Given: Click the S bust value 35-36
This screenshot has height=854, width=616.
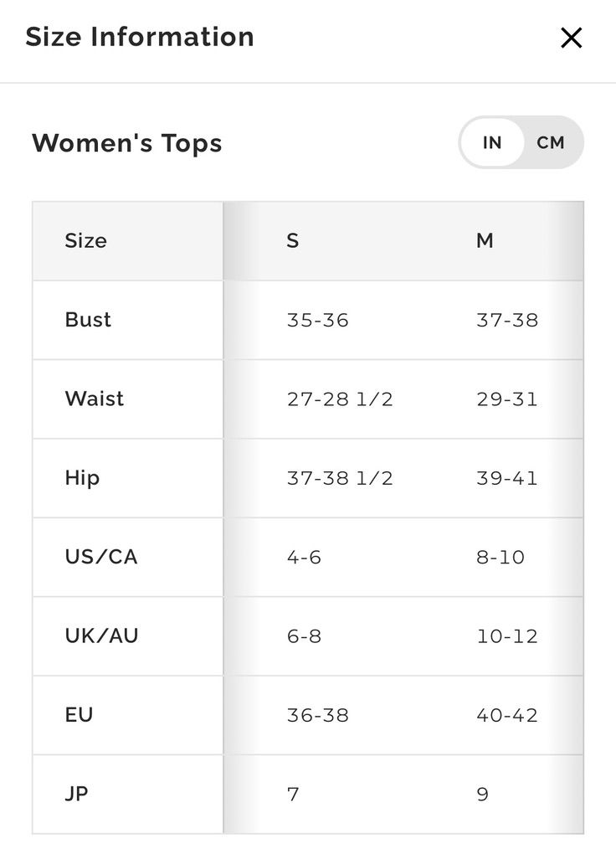Looking at the screenshot, I should click(317, 320).
